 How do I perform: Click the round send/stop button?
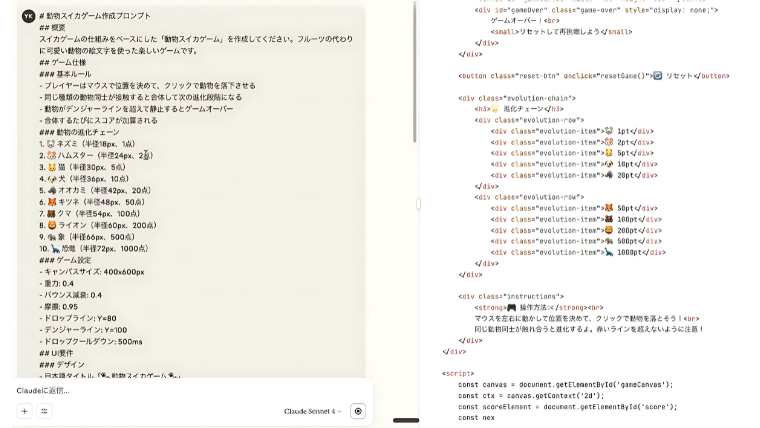point(358,411)
